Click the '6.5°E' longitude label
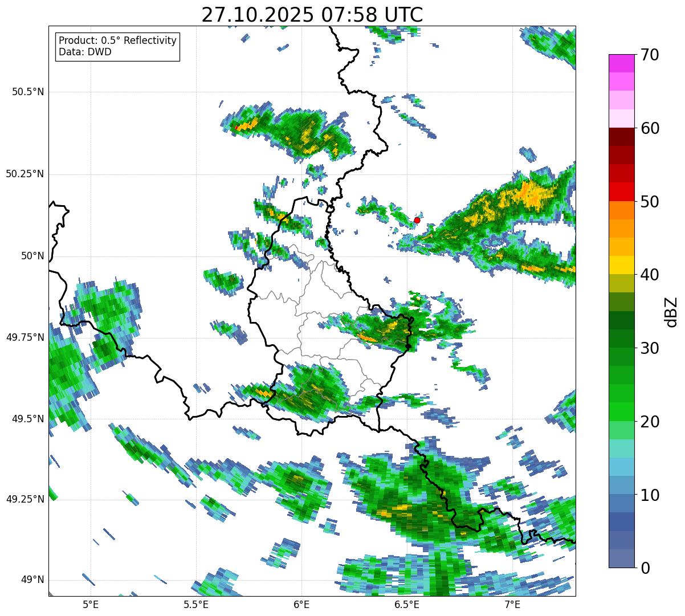The height and width of the screenshot is (616, 685). (407, 604)
